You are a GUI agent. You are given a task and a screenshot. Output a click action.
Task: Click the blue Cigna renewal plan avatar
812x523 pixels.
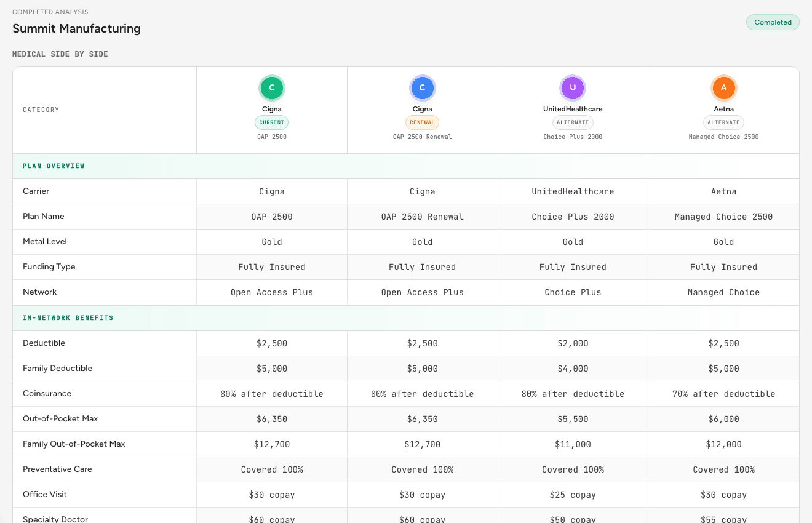(x=422, y=88)
